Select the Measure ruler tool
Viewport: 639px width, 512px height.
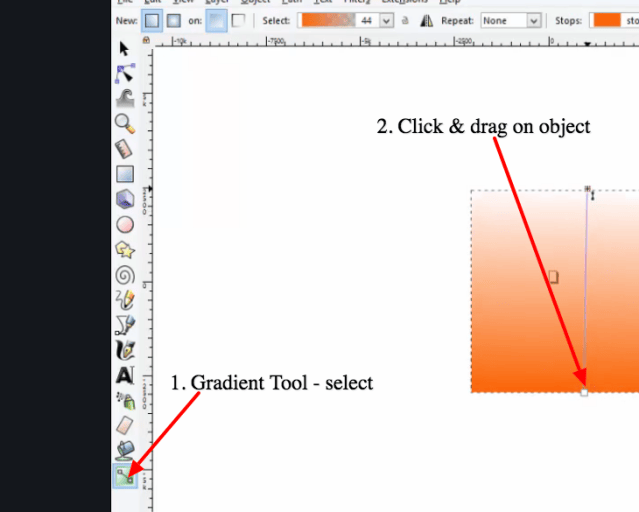click(124, 149)
